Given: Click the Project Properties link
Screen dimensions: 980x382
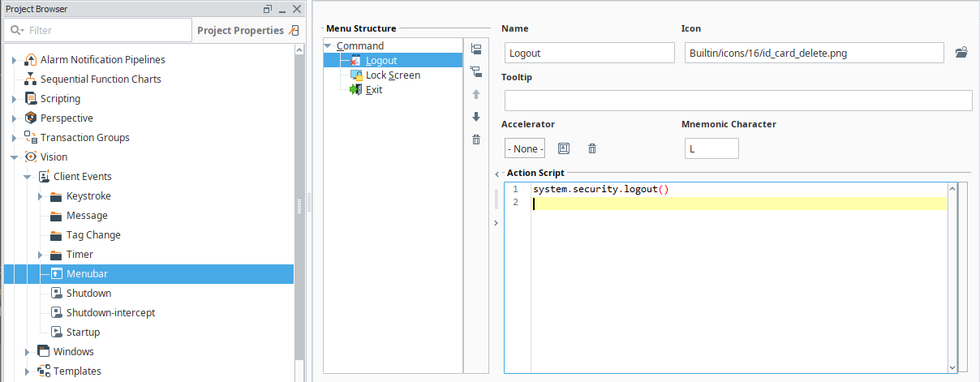Looking at the screenshot, I should (x=241, y=30).
